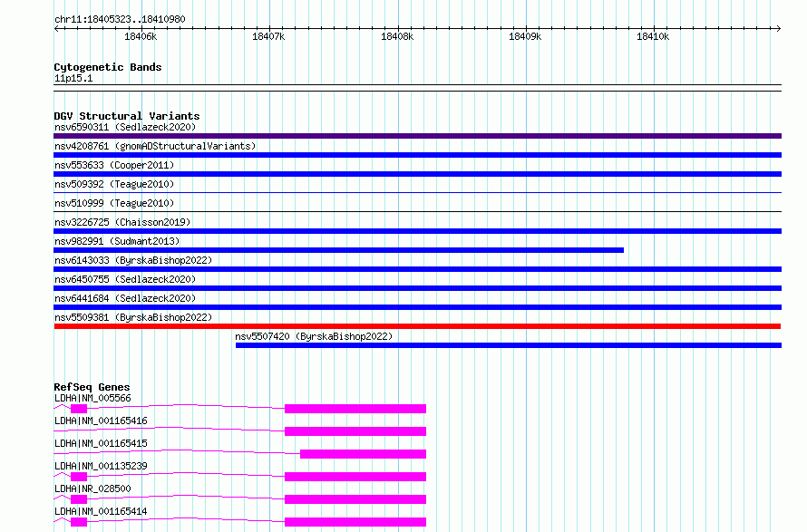Select variant label nsv982991 (Sudmant2013)
This screenshot has height=532, width=807.
[x=117, y=241]
